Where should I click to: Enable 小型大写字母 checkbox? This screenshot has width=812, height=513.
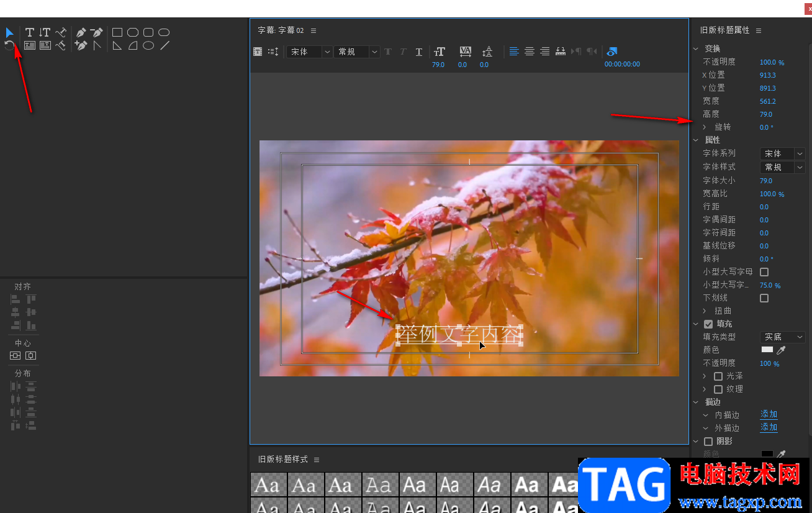click(x=764, y=272)
